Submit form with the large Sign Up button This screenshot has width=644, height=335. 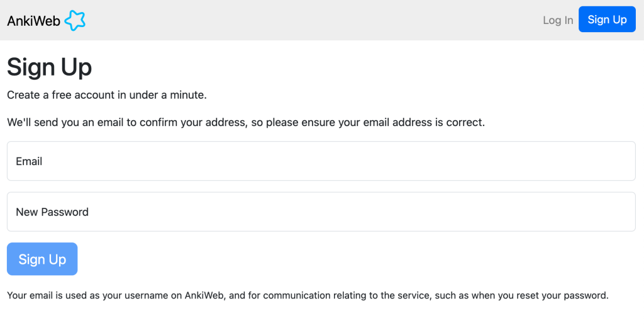pyautogui.click(x=42, y=259)
